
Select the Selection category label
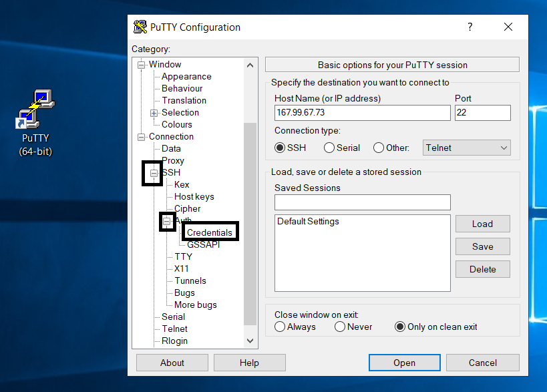(x=180, y=113)
